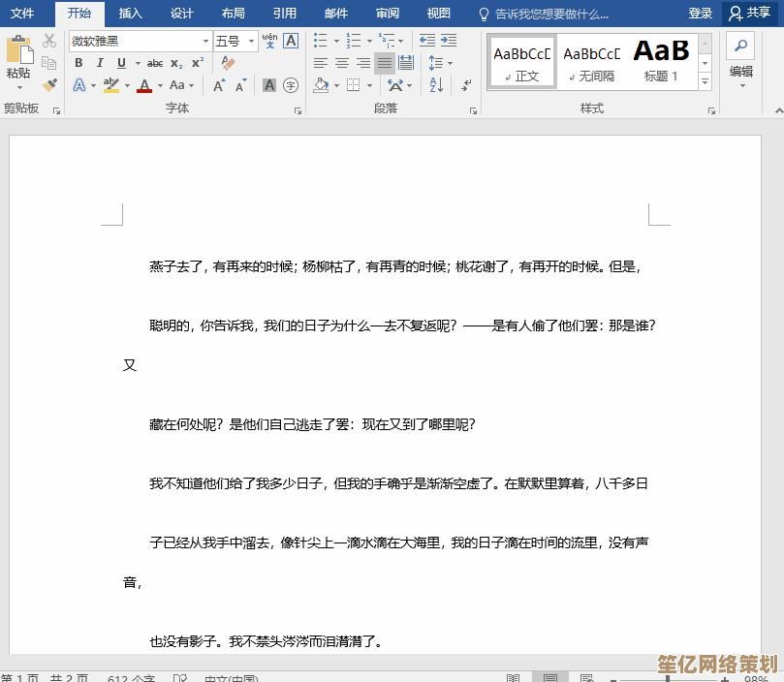Click the numbered list icon
The height and width of the screenshot is (682, 784).
(354, 41)
